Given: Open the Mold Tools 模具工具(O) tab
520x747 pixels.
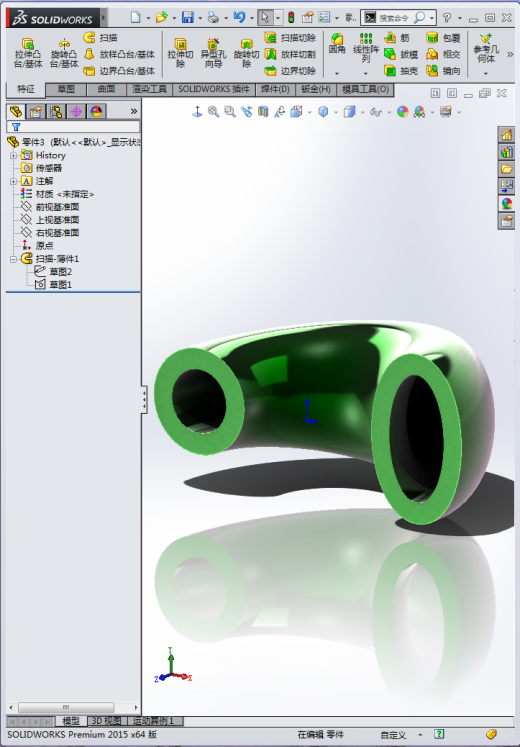Looking at the screenshot, I should [365, 89].
